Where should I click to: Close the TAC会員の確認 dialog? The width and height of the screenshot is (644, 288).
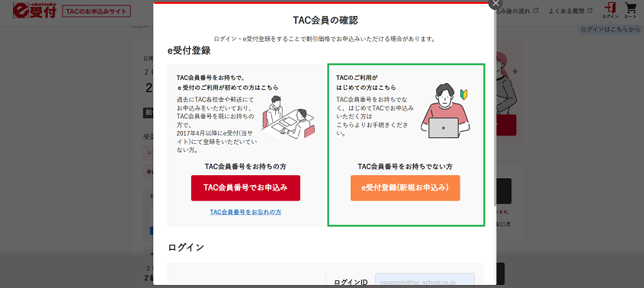(495, 2)
